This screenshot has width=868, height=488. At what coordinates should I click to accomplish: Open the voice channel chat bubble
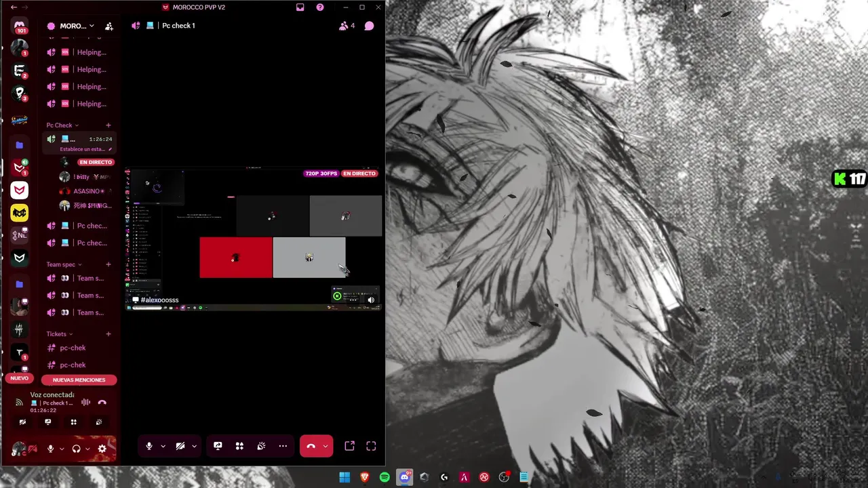point(369,26)
